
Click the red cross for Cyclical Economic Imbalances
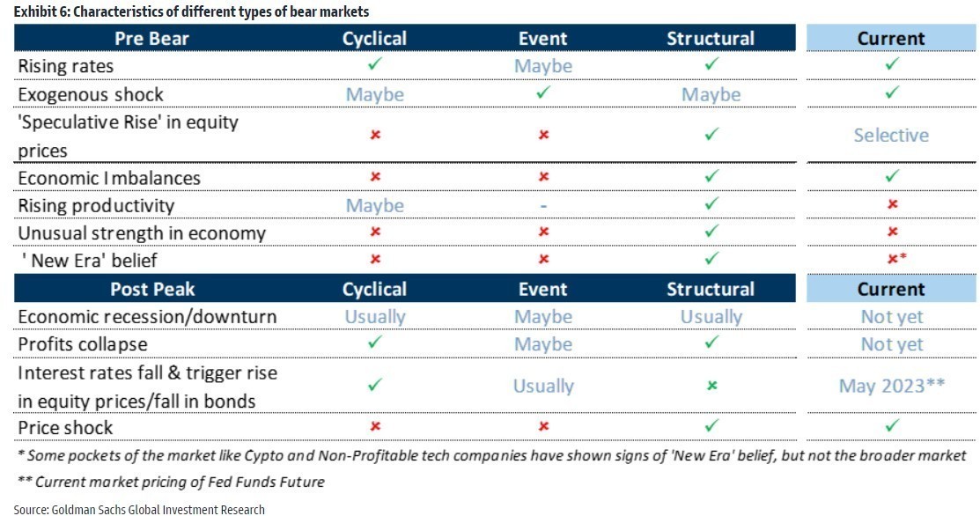(x=375, y=177)
